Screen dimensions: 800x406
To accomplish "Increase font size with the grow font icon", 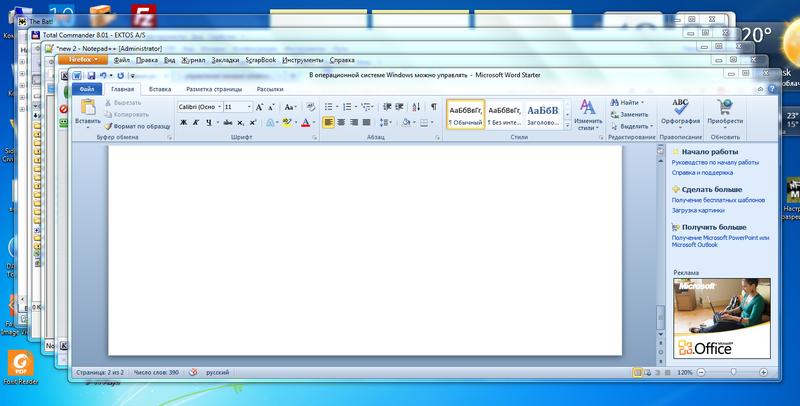I will pos(259,107).
